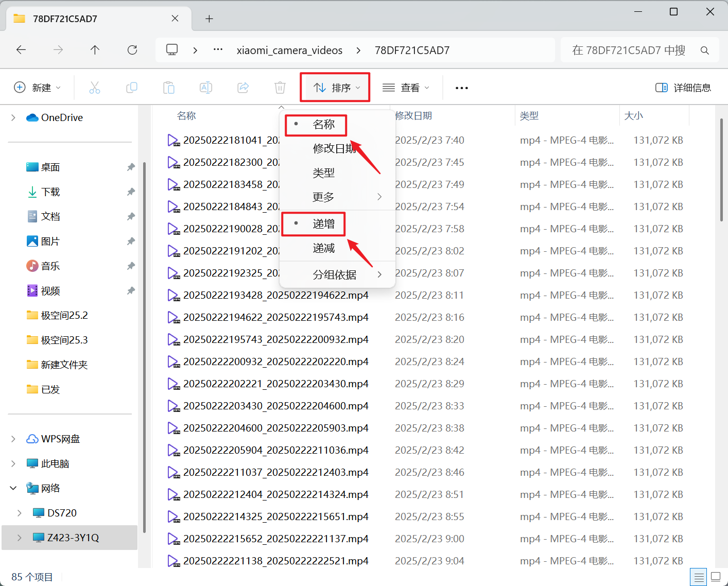This screenshot has height=586, width=728.
Task: Open 极空间25.2 folder in sidebar
Action: tap(57, 316)
